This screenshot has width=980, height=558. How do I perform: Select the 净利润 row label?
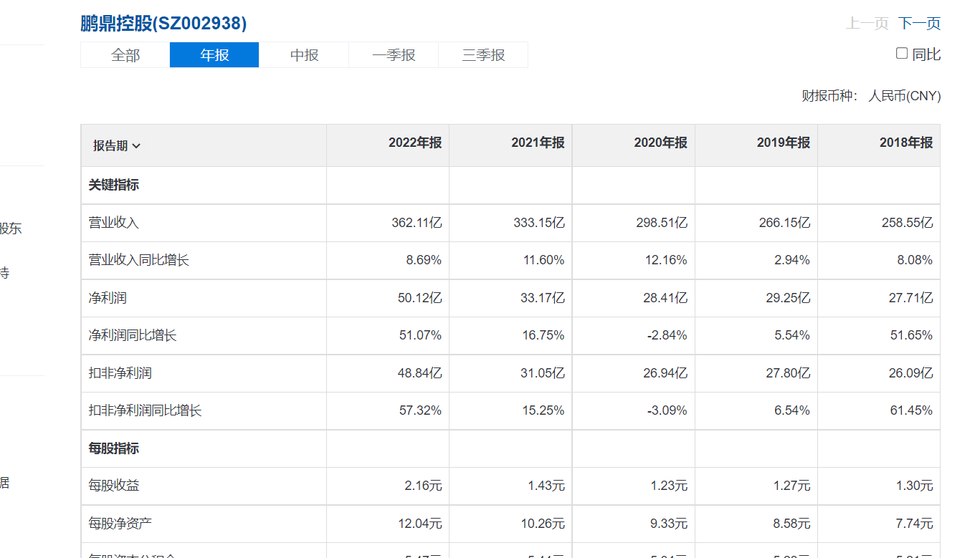click(108, 298)
